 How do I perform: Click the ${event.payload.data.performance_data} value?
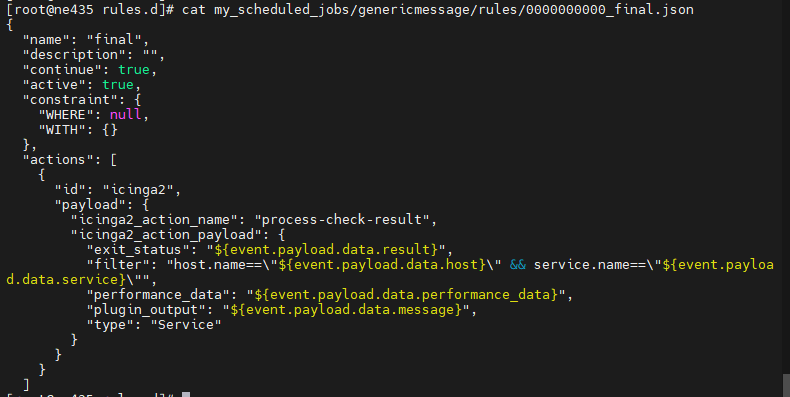click(407, 295)
